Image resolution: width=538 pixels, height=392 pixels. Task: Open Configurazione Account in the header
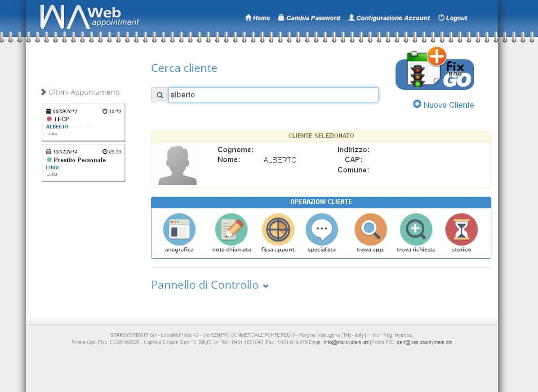click(x=389, y=18)
